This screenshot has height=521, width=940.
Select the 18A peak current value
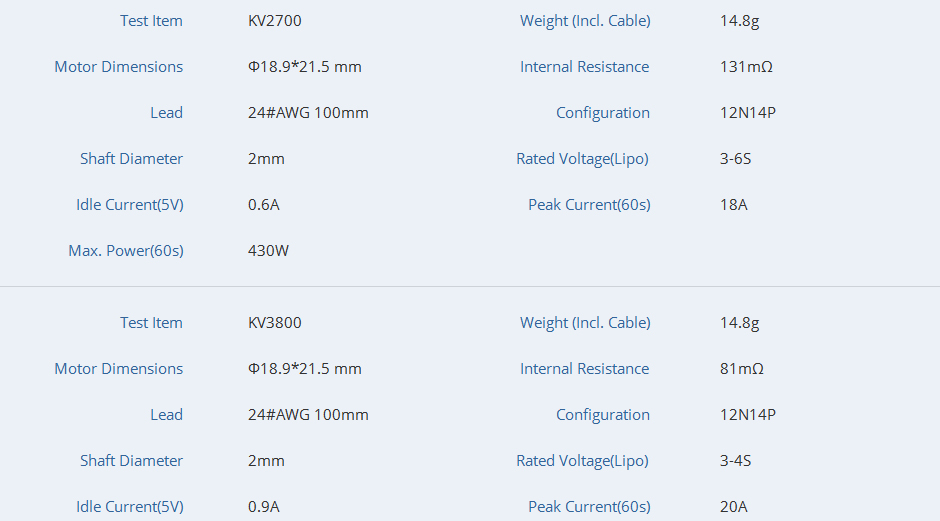tap(733, 205)
